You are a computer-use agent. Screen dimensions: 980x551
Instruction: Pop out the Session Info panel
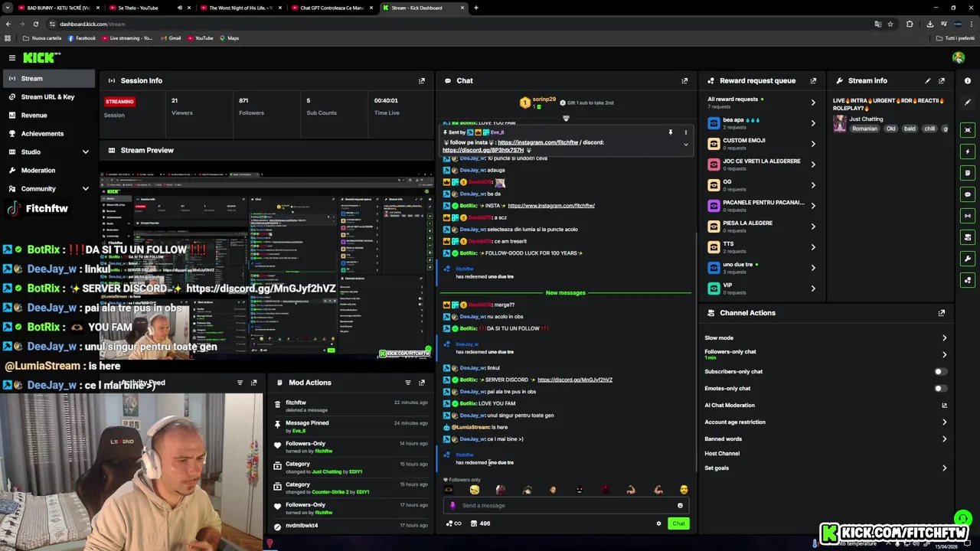click(421, 80)
